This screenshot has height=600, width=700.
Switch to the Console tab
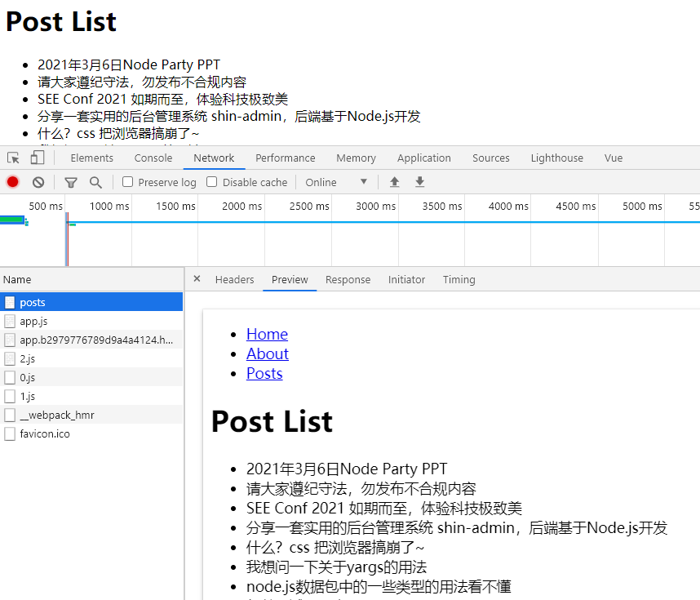153,158
